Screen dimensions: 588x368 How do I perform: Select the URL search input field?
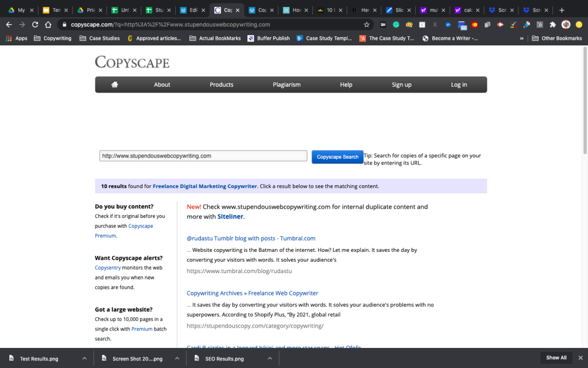[202, 156]
